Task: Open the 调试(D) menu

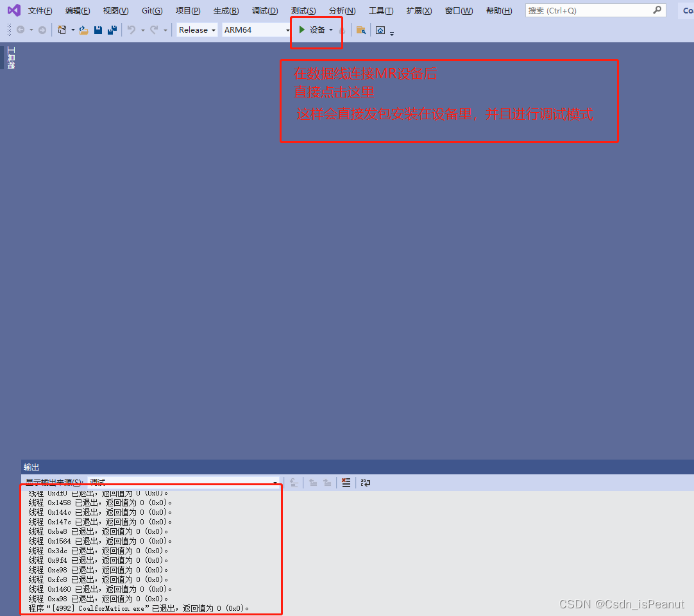Action: click(265, 11)
